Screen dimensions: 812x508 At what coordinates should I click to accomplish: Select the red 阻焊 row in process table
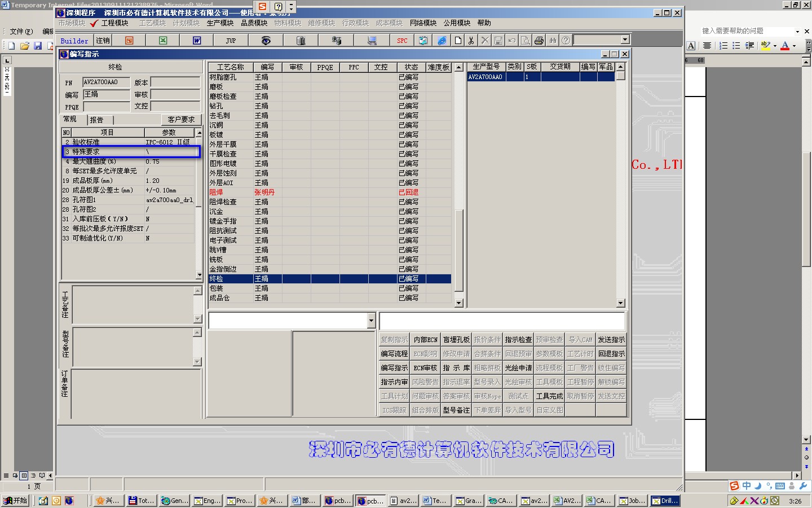[330, 192]
